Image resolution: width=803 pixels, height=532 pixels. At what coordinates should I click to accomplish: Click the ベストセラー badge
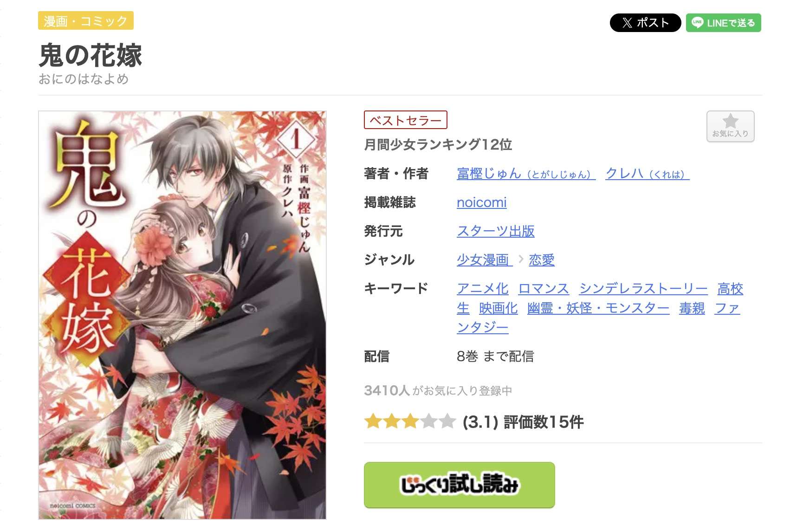[x=405, y=120]
